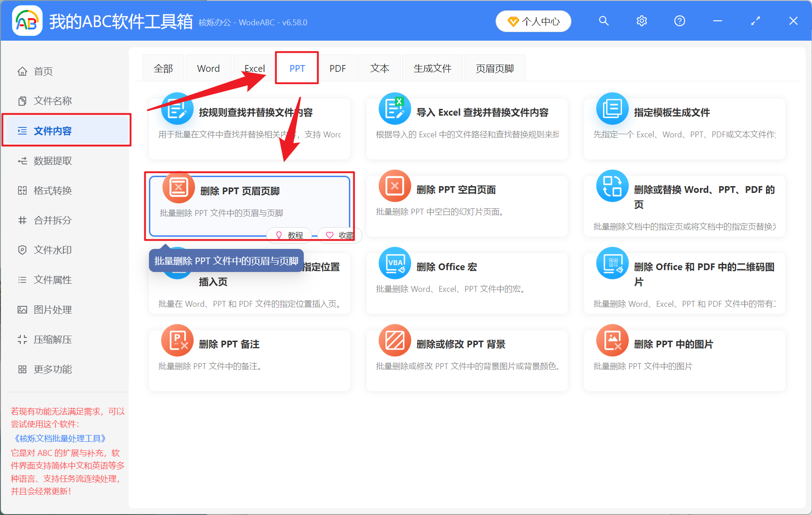Select the Word tab
This screenshot has width=812, height=515.
coord(208,68)
